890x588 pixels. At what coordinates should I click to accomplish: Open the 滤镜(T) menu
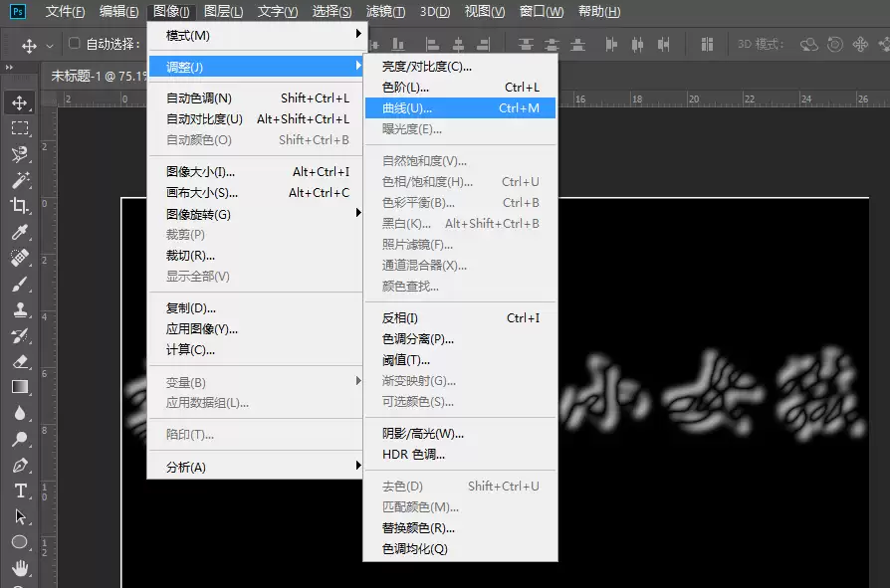click(385, 11)
